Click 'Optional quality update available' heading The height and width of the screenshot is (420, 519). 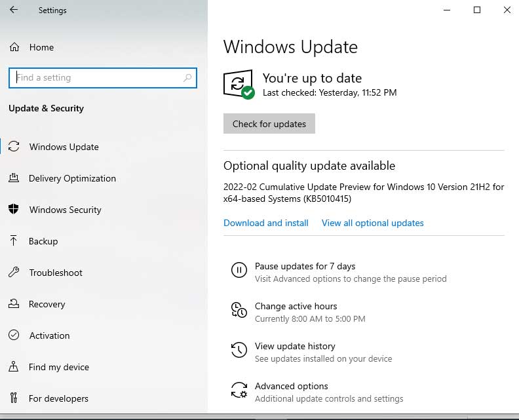click(309, 166)
